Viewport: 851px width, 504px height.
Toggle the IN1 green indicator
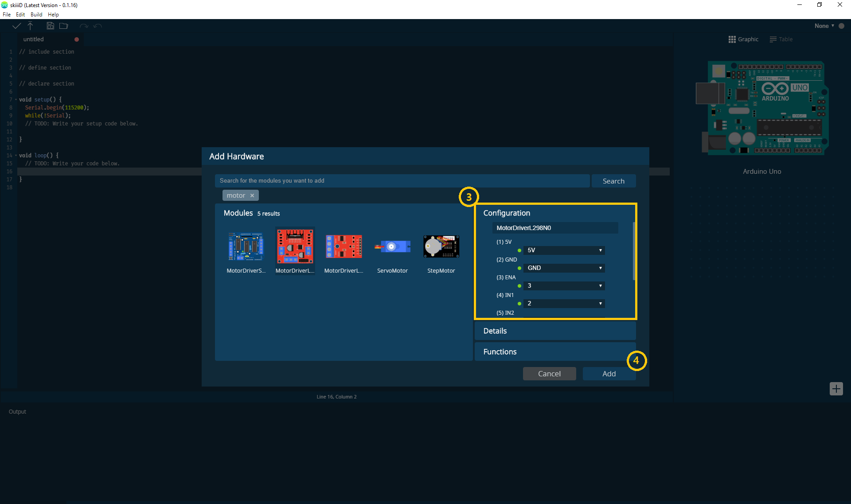point(519,303)
